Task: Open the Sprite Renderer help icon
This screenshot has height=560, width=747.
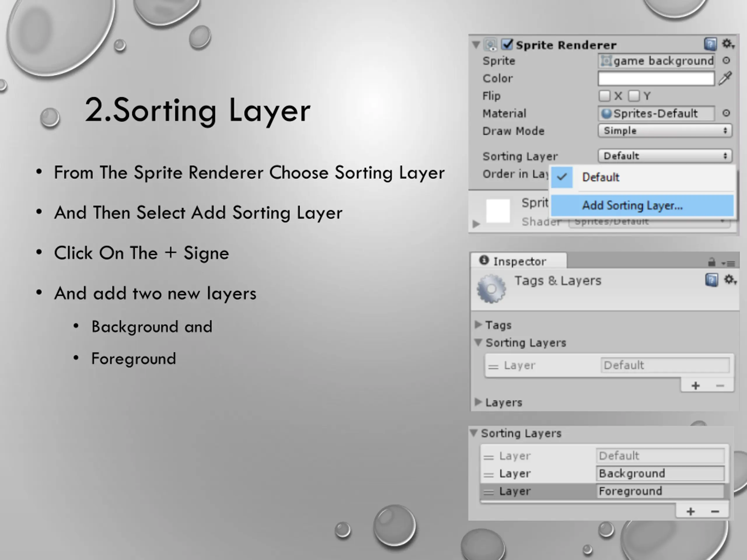Action: (x=711, y=44)
